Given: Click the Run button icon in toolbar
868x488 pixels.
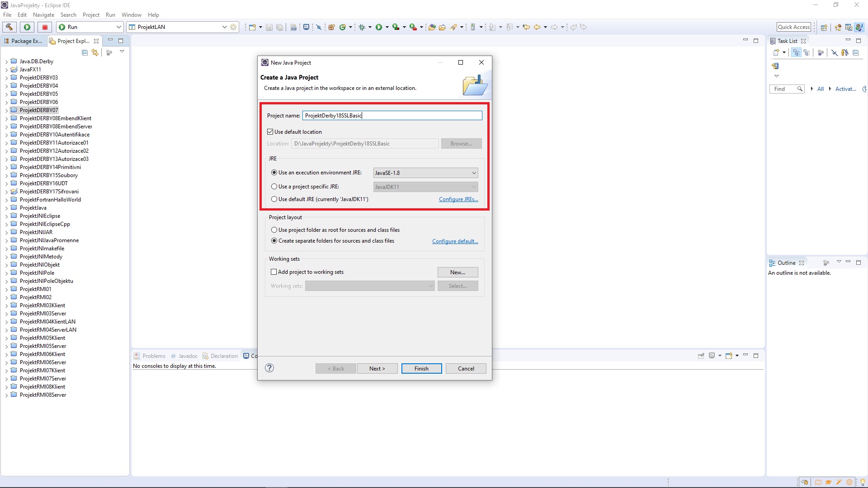Looking at the screenshot, I should [x=28, y=27].
